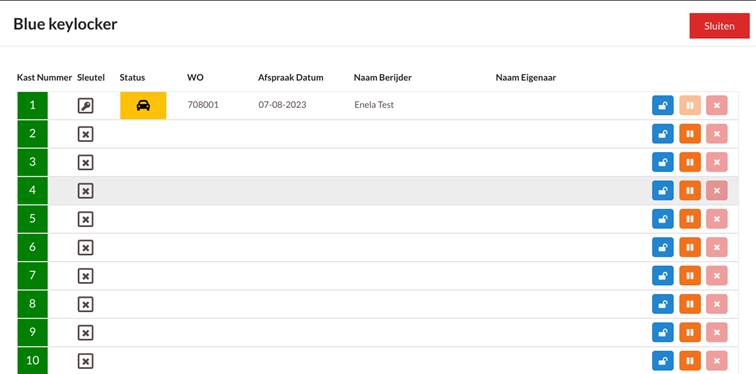
Task: Click the empty key box for locker 3
Action: click(x=85, y=162)
